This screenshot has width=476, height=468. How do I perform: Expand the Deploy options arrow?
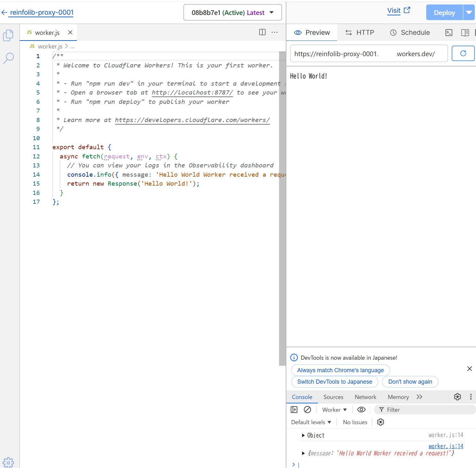pos(469,12)
